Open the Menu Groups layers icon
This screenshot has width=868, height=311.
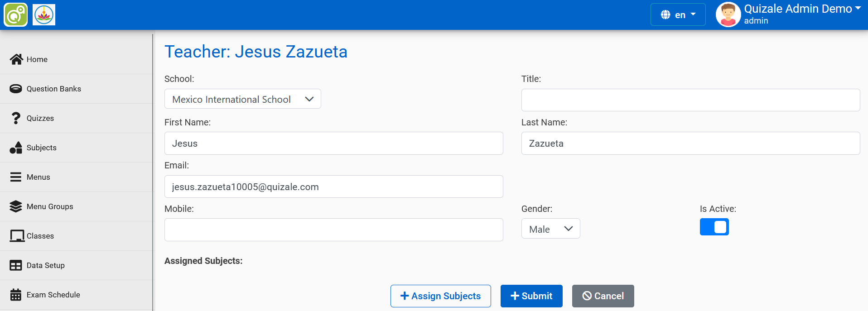click(x=16, y=206)
